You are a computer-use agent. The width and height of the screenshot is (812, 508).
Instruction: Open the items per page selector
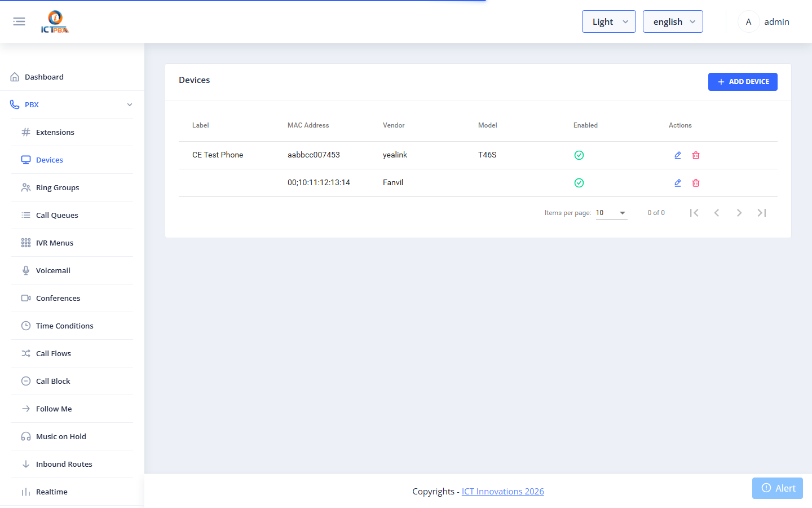611,213
